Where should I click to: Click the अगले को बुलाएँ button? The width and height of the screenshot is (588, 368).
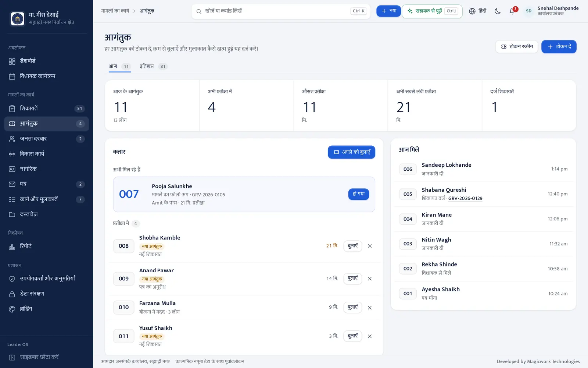[351, 152]
